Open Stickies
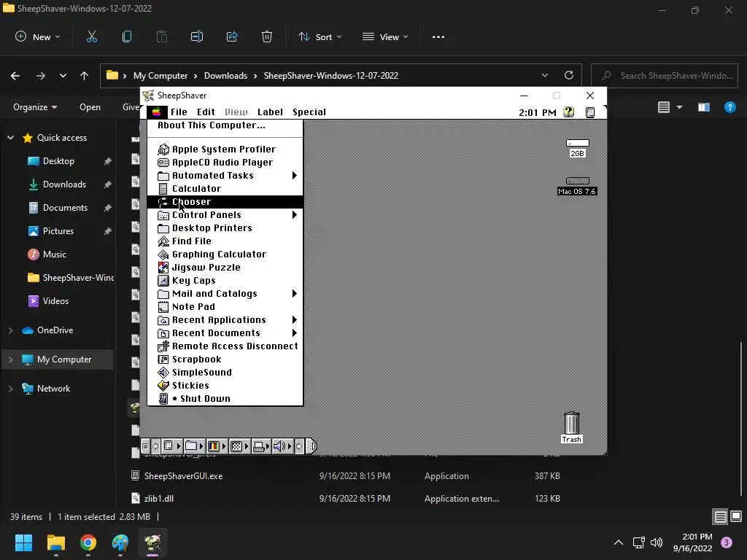 (225, 385)
